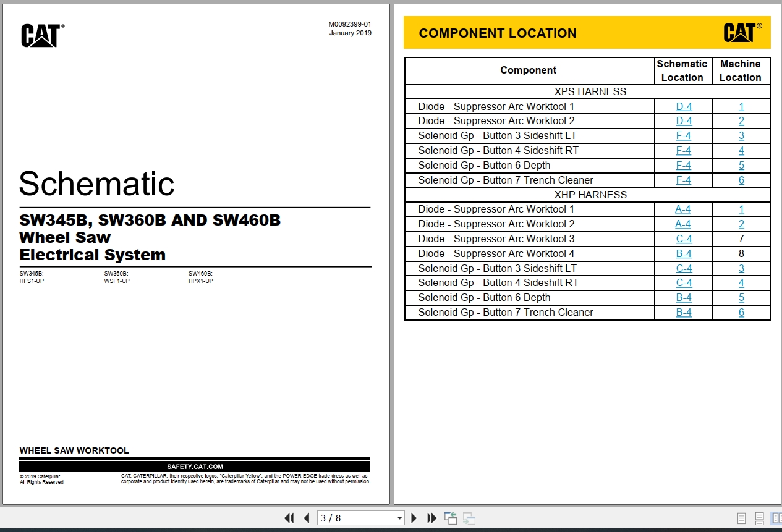Open B-4 link for XHP Button 7 Trench Cleaner

point(684,313)
